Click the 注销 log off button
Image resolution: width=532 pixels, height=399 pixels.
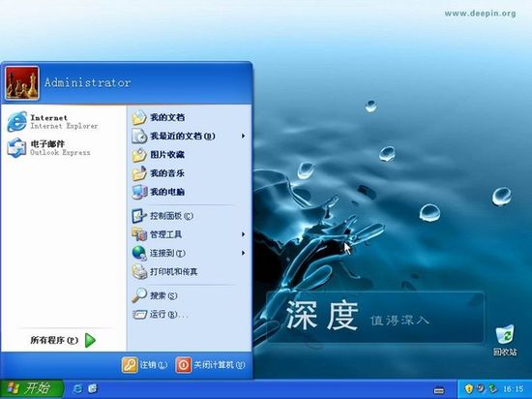[144, 365]
